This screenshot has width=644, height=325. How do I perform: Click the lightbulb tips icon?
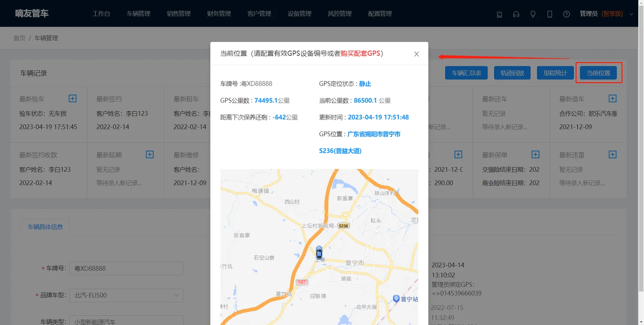[x=533, y=14]
